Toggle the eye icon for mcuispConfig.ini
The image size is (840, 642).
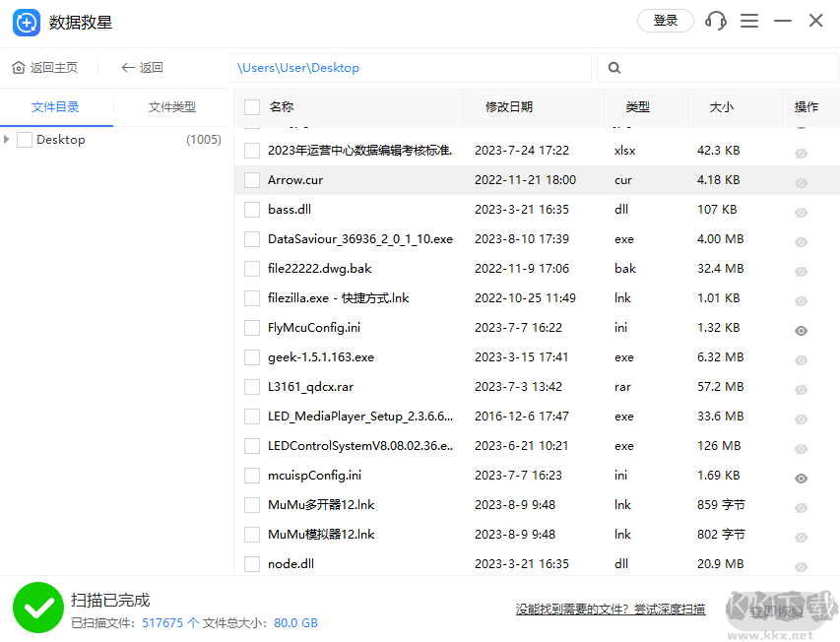801,479
